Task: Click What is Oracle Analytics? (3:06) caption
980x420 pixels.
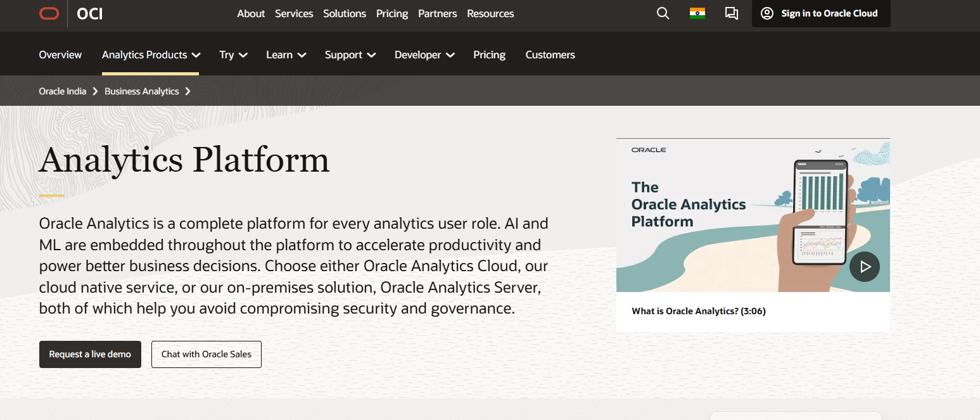Action: point(699,311)
